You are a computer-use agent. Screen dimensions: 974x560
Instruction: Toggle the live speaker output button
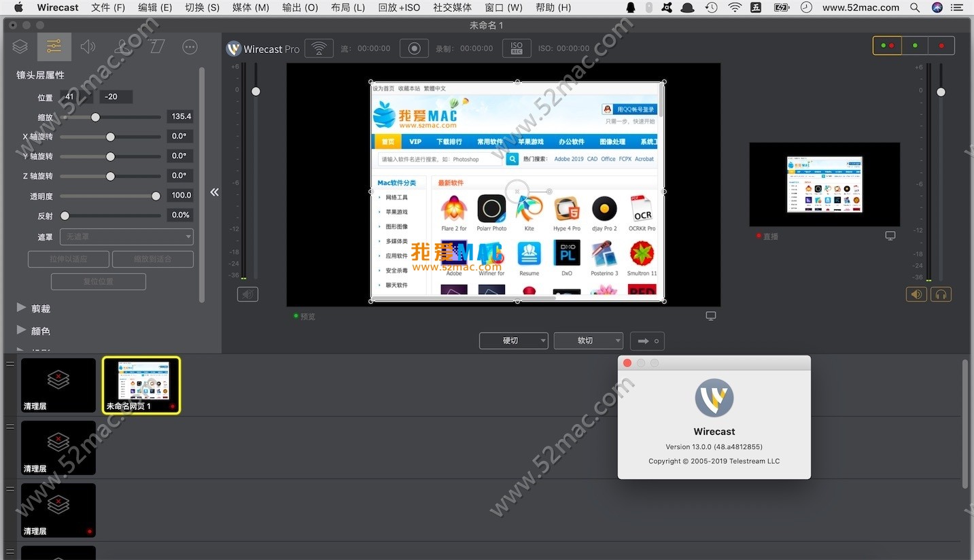(916, 294)
